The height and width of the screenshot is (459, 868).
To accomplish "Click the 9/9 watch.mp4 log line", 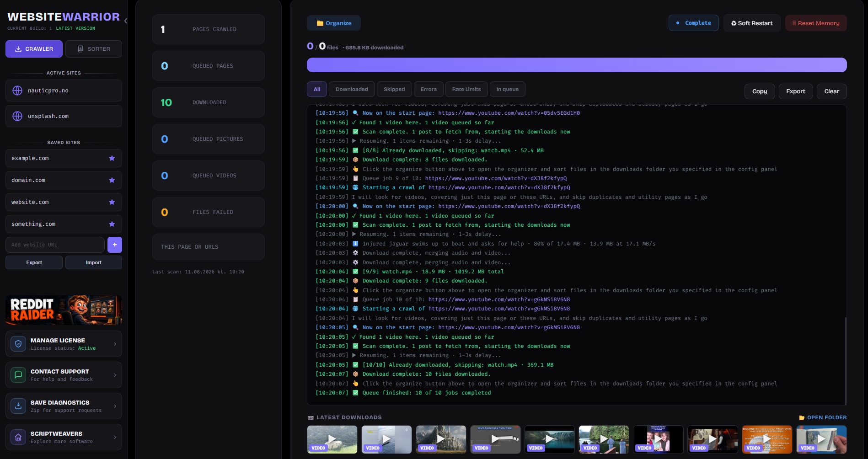I will click(409, 272).
